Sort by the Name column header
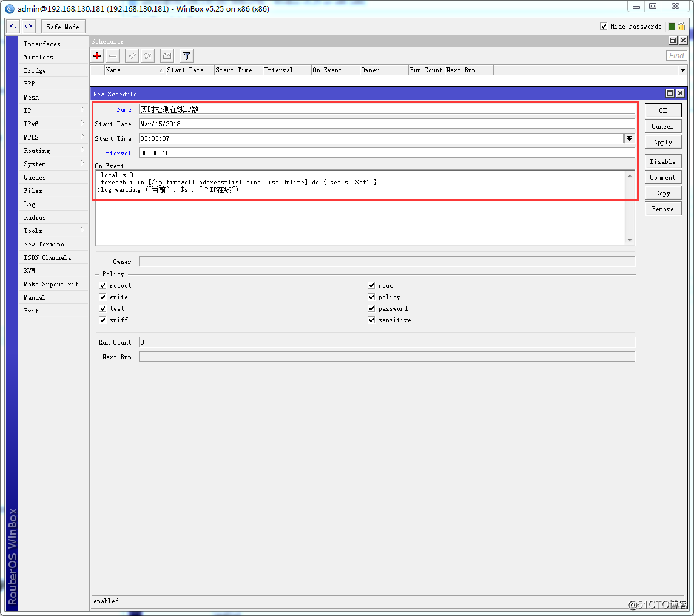Image resolution: width=694 pixels, height=616 pixels. point(135,70)
